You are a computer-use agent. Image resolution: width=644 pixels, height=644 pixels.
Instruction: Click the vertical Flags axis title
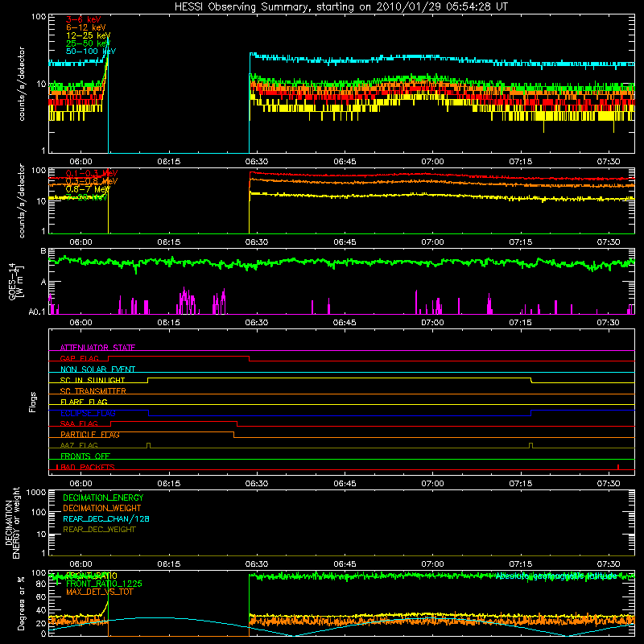pyautogui.click(x=33, y=402)
